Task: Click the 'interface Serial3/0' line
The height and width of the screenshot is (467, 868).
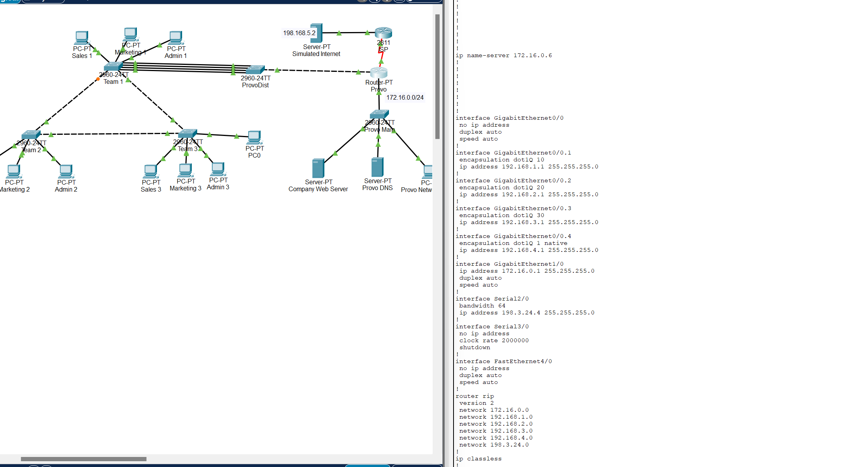Action: click(x=492, y=326)
